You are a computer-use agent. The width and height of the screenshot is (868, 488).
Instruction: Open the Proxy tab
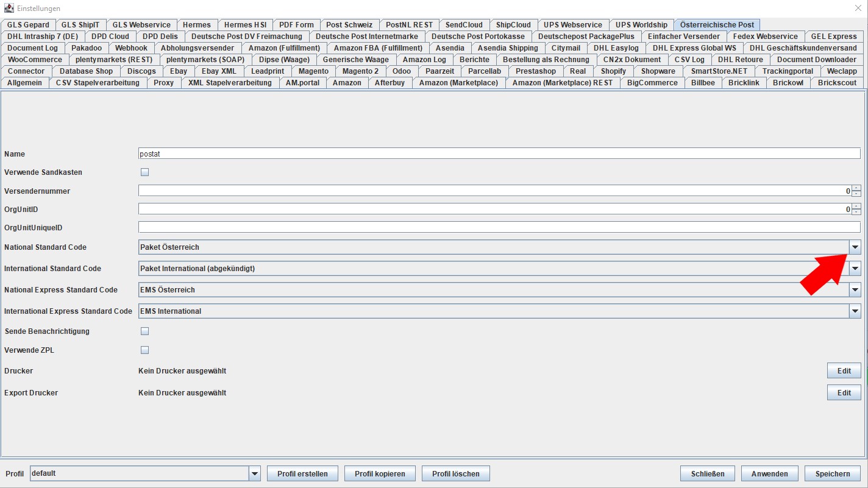(x=164, y=83)
